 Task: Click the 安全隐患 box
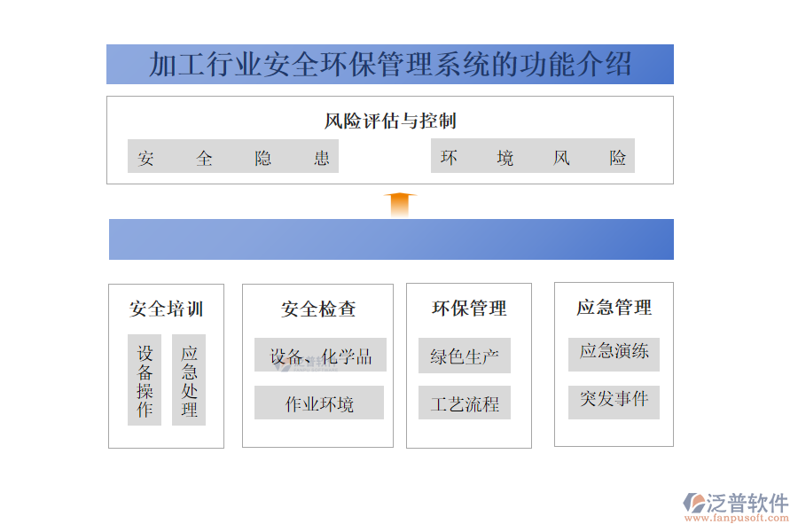pyautogui.click(x=233, y=157)
